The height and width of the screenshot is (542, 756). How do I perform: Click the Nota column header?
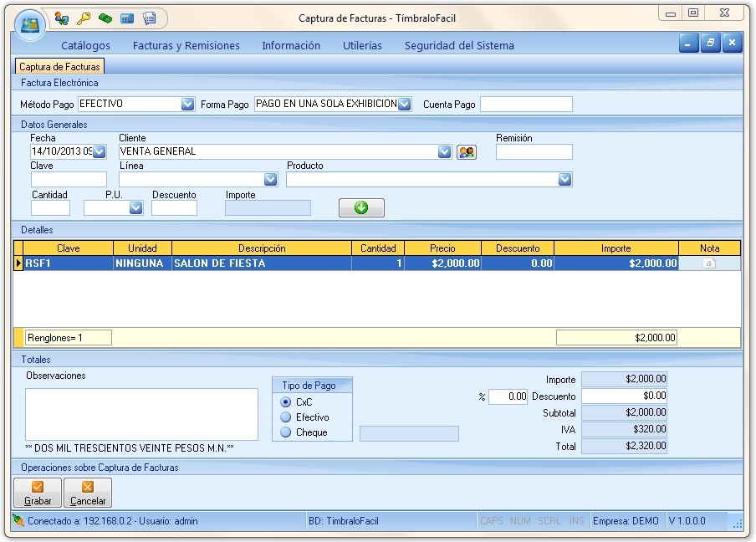tap(710, 248)
